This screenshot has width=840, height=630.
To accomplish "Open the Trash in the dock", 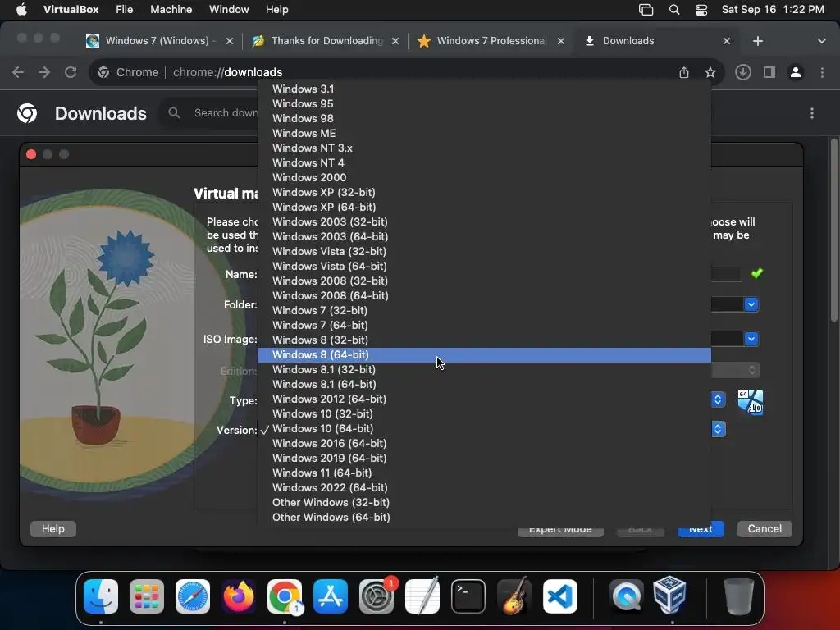I will pyautogui.click(x=739, y=596).
